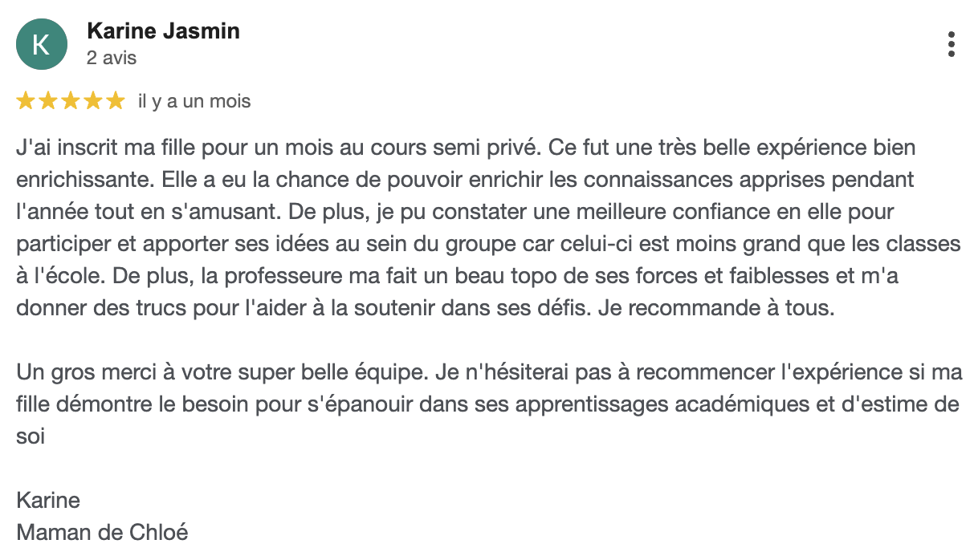This screenshot has width=970, height=560.
Task: Click the signature line "Karine"
Action: (48, 501)
